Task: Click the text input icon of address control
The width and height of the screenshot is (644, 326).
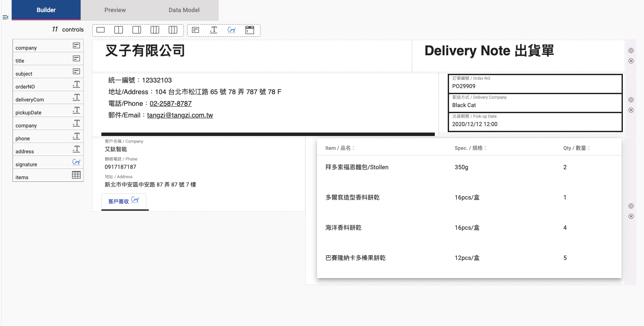Action: coord(76,149)
